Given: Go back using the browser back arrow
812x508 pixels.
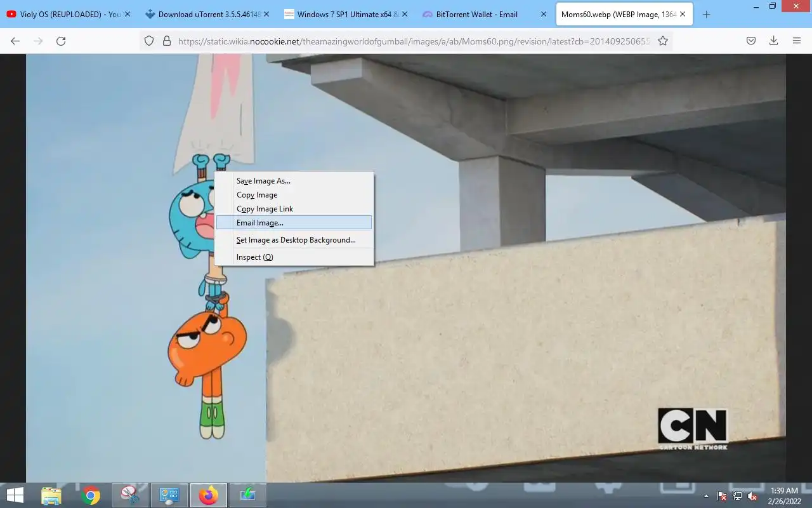Looking at the screenshot, I should pyautogui.click(x=15, y=41).
